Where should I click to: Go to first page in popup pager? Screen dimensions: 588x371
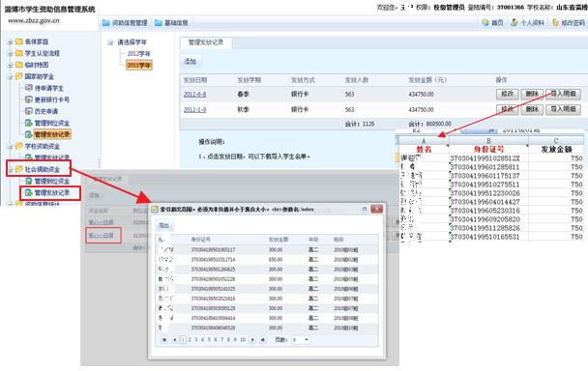click(164, 339)
